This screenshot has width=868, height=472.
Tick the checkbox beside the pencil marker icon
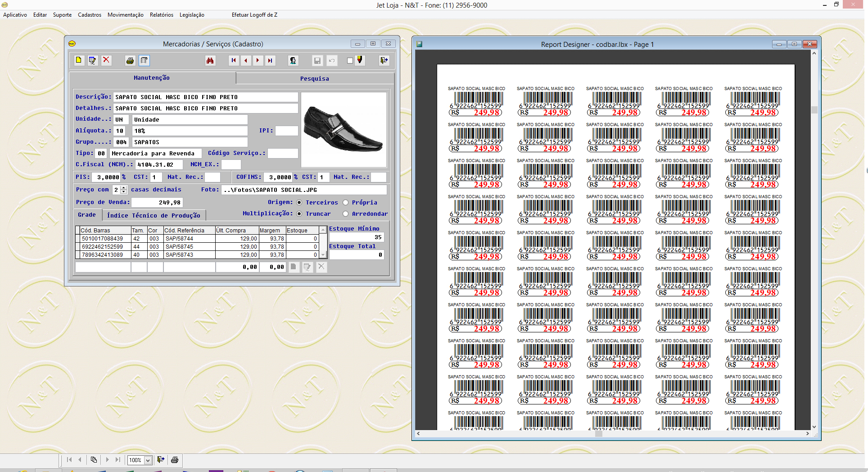click(x=350, y=61)
